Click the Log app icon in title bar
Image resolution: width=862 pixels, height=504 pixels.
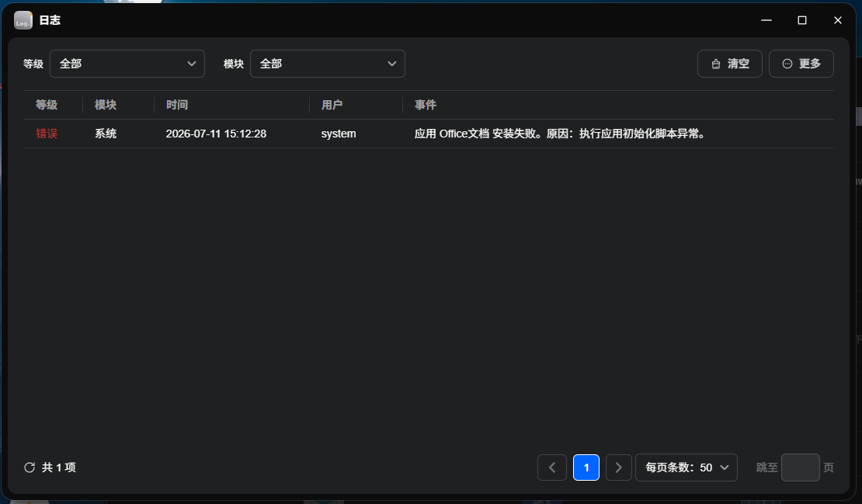[23, 20]
